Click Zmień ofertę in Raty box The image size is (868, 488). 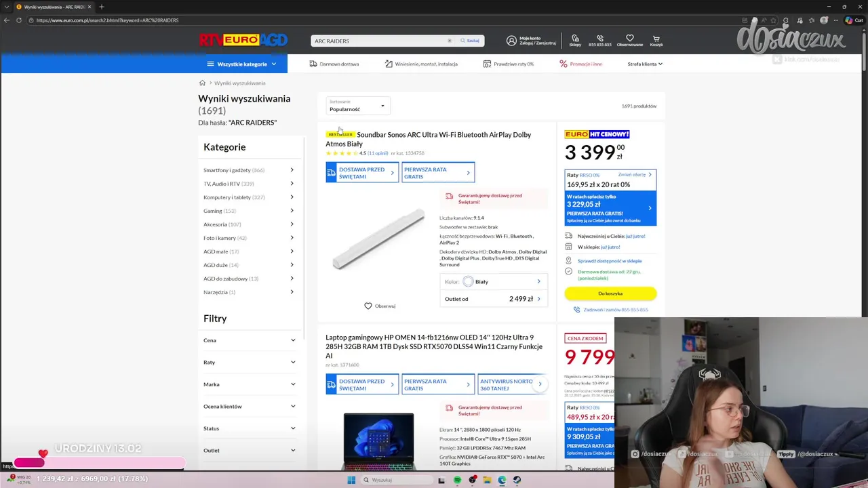point(635,175)
